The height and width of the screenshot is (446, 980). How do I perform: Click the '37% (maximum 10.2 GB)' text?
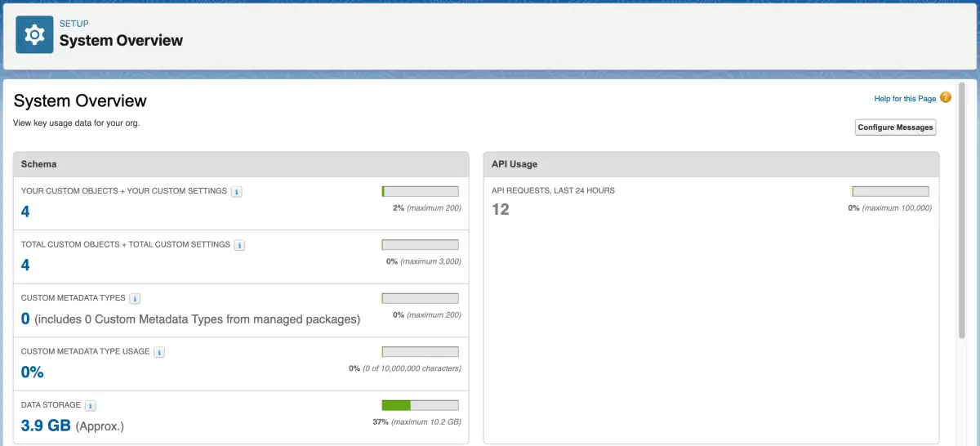click(x=416, y=422)
